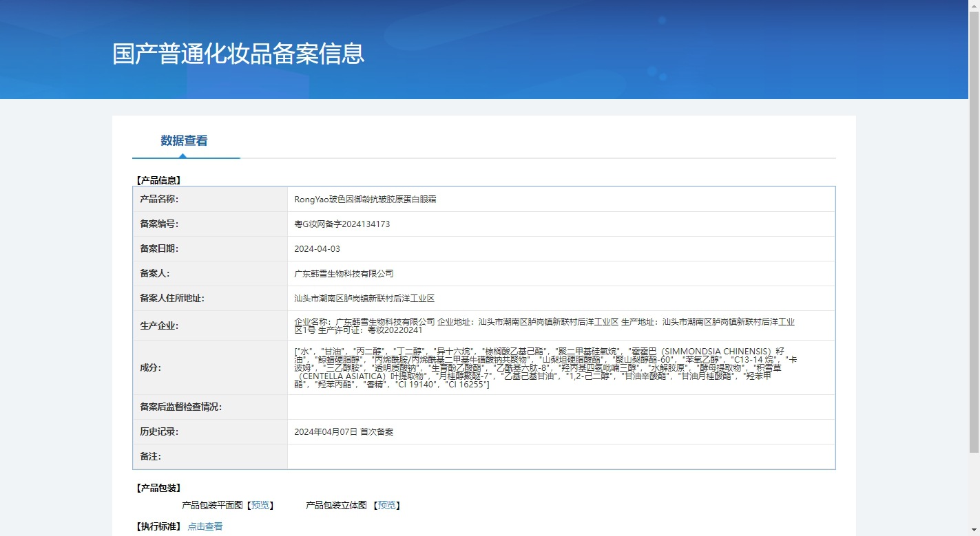980x536 pixels.
Task: Select the 数据查看 tab
Action: [x=185, y=140]
